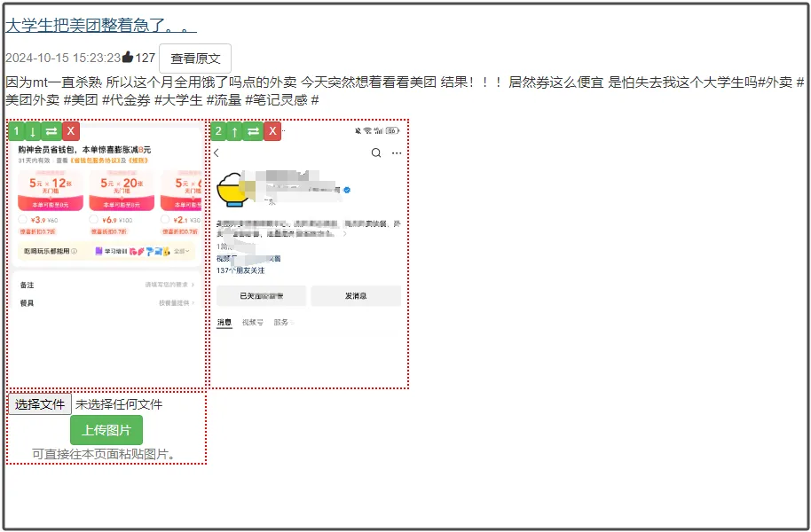This screenshot has width=811, height=532.
Task: Move image 1 down with the down arrow
Action: point(33,131)
